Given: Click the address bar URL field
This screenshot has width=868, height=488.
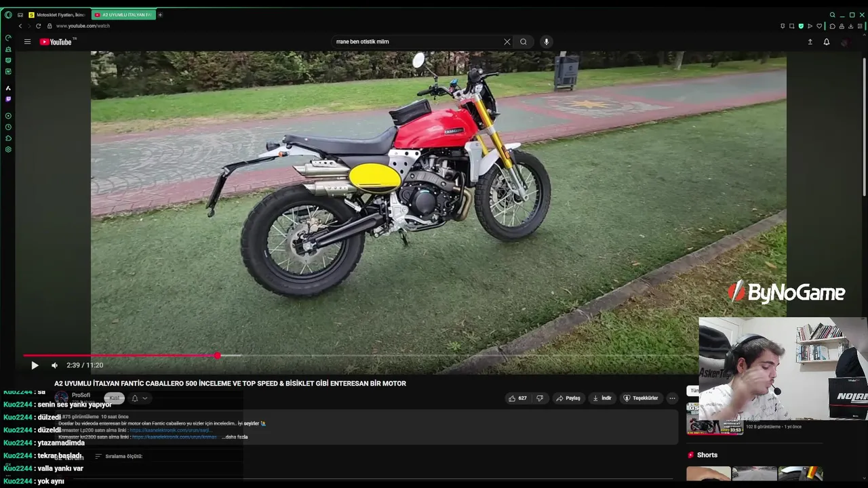Looking at the screenshot, I should [83, 26].
